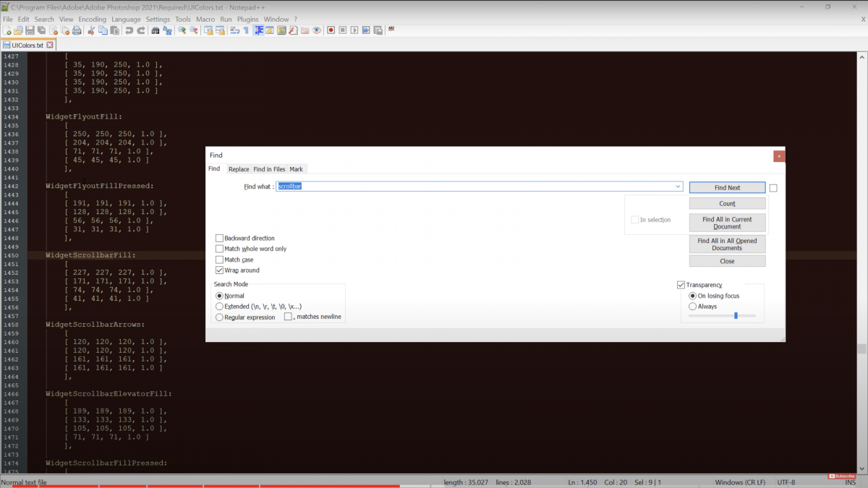The width and height of the screenshot is (868, 488).
Task: Click the Print toolbar icon
Action: tap(75, 30)
